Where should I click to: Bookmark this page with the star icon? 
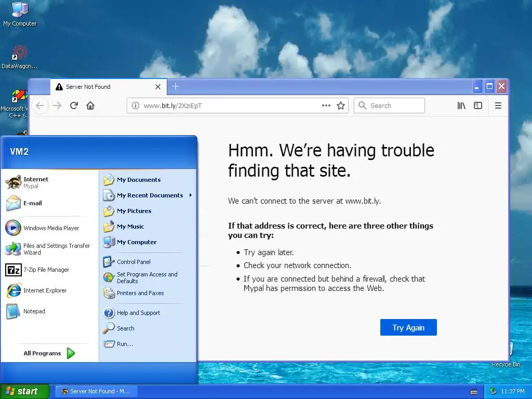click(x=341, y=105)
